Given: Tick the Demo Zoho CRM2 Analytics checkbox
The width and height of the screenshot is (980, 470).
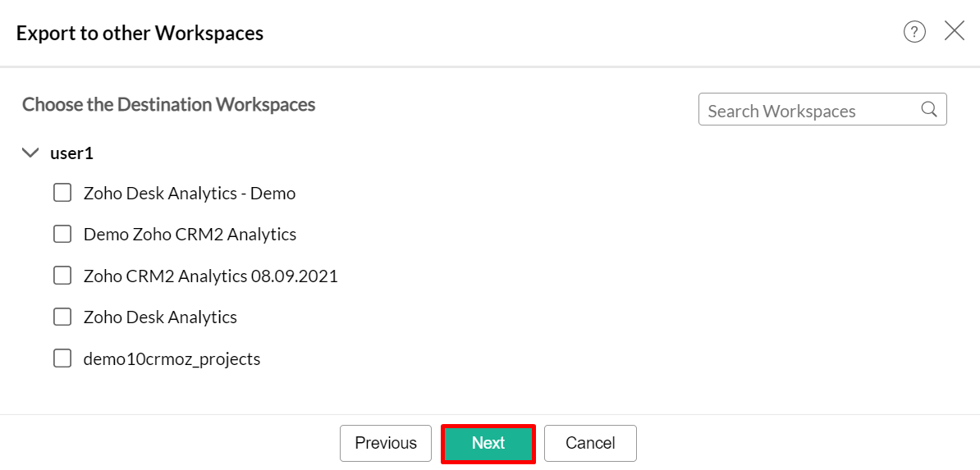Looking at the screenshot, I should point(62,235).
